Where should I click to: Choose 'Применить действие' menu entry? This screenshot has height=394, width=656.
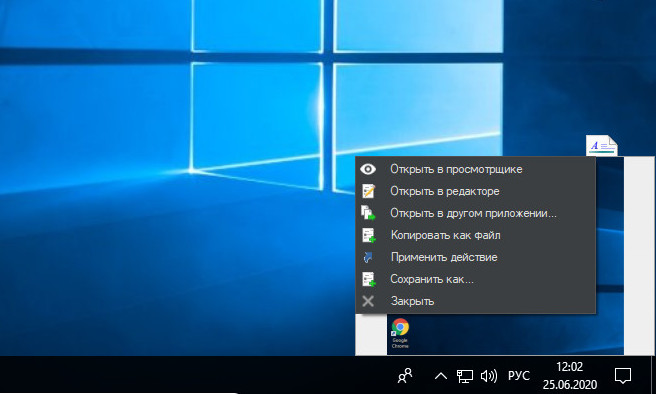pos(475,257)
